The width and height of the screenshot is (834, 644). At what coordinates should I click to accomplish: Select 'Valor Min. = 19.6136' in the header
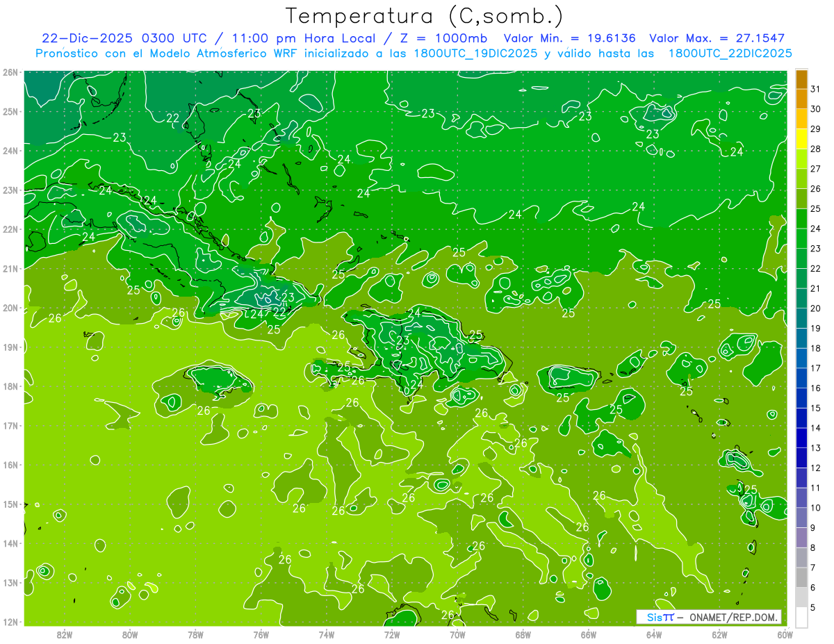570,38
